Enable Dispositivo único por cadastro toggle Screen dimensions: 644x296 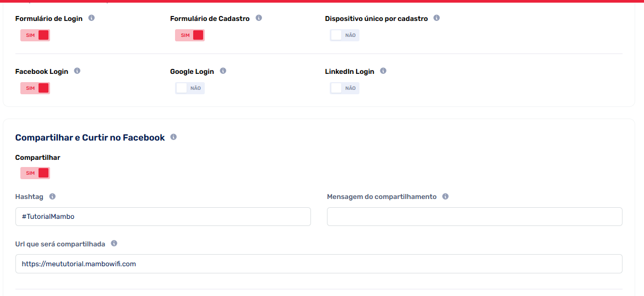(x=345, y=35)
